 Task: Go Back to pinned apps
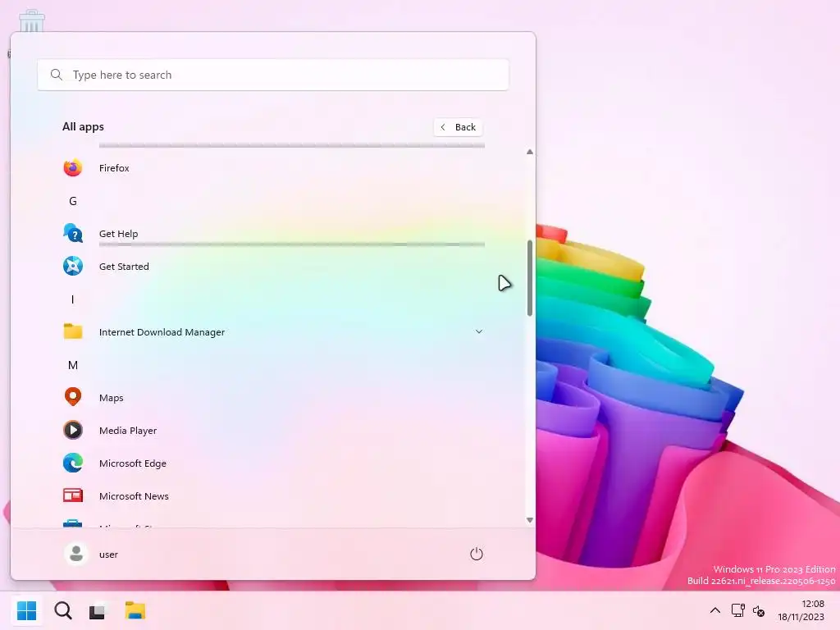458,127
